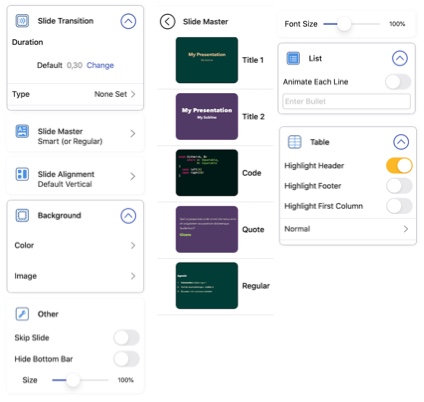
Task: Click the Slide Transition icon
Action: tap(22, 21)
